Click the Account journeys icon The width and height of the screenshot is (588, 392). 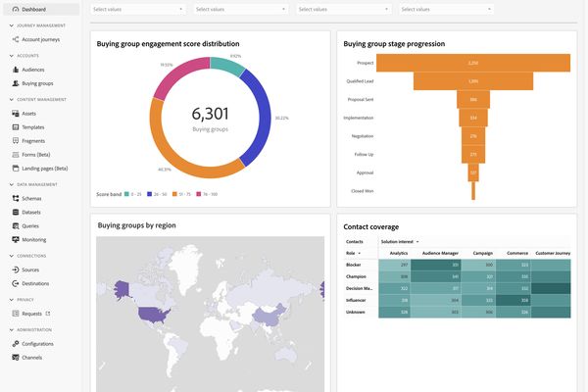16,39
